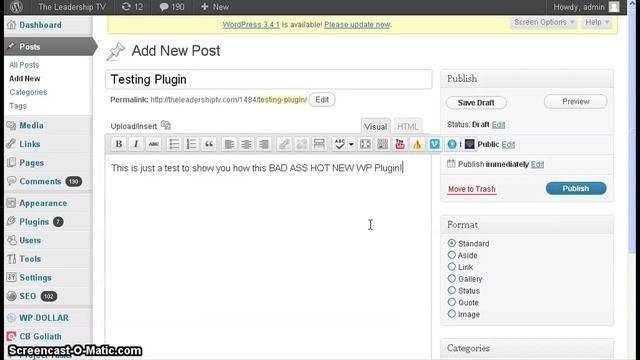This screenshot has width=640, height=360.
Task: Toggle bold formatting in editor toolbar
Action: pos(119,144)
